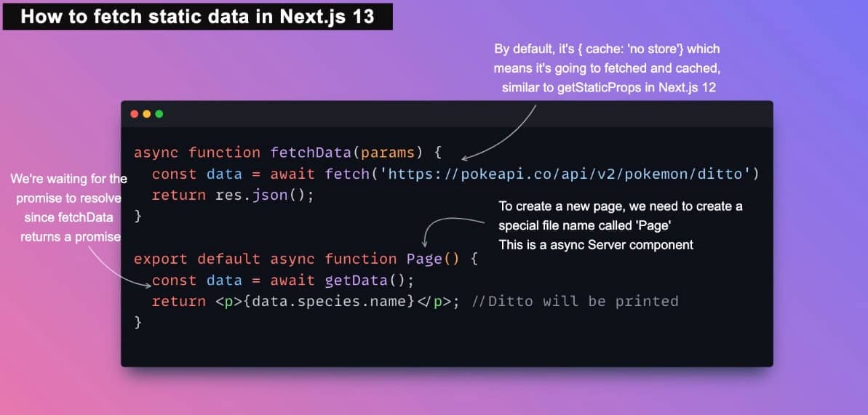Click 'This is a async Server component' text
This screenshot has height=415, width=868.
[596, 244]
